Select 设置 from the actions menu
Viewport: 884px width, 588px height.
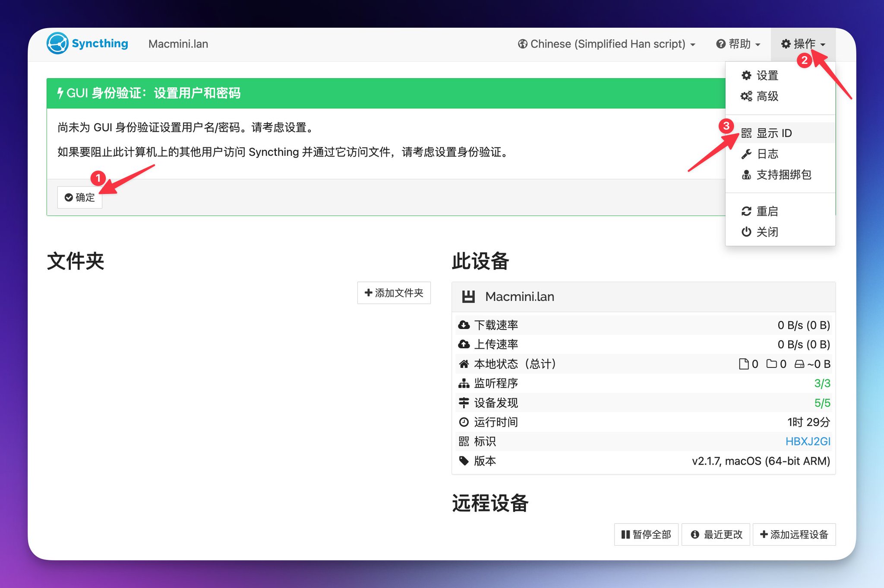(780, 76)
